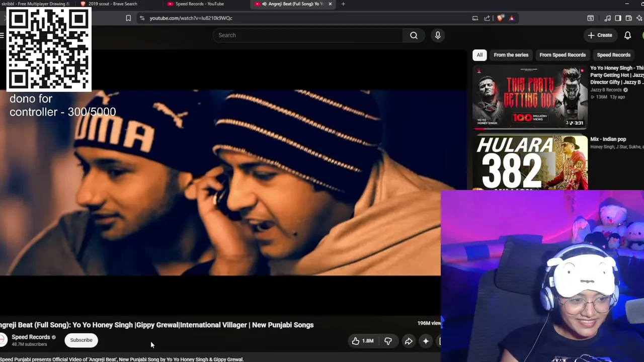The height and width of the screenshot is (362, 644).
Task: Select the From Speed Records chip
Action: point(562,55)
